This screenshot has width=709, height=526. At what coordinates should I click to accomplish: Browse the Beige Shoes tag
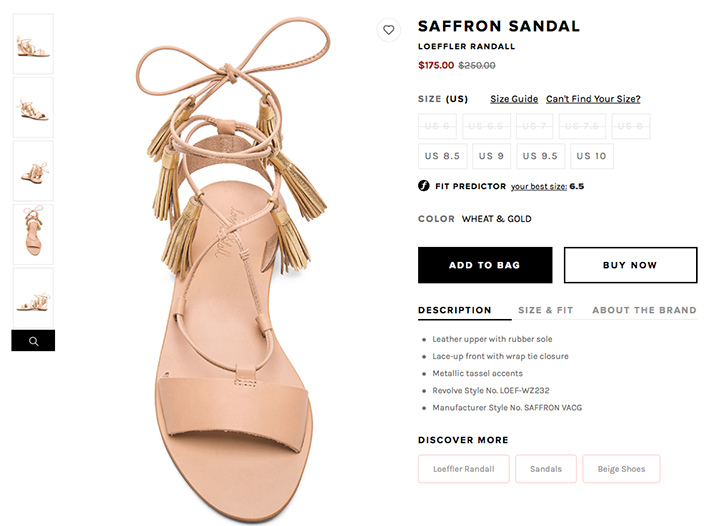point(621,469)
